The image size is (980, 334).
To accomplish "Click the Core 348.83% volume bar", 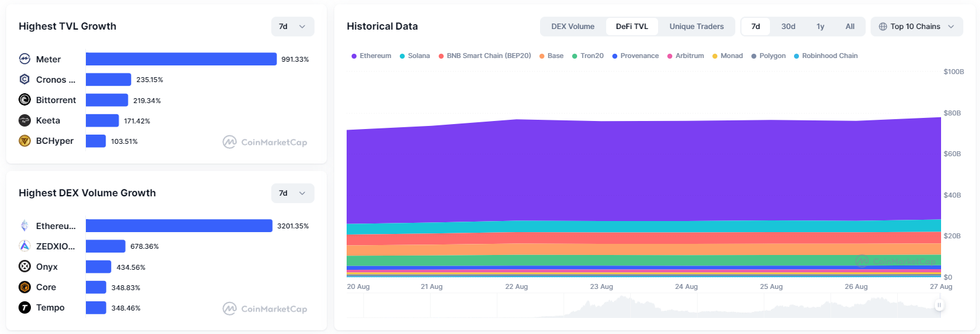I will pyautogui.click(x=96, y=286).
